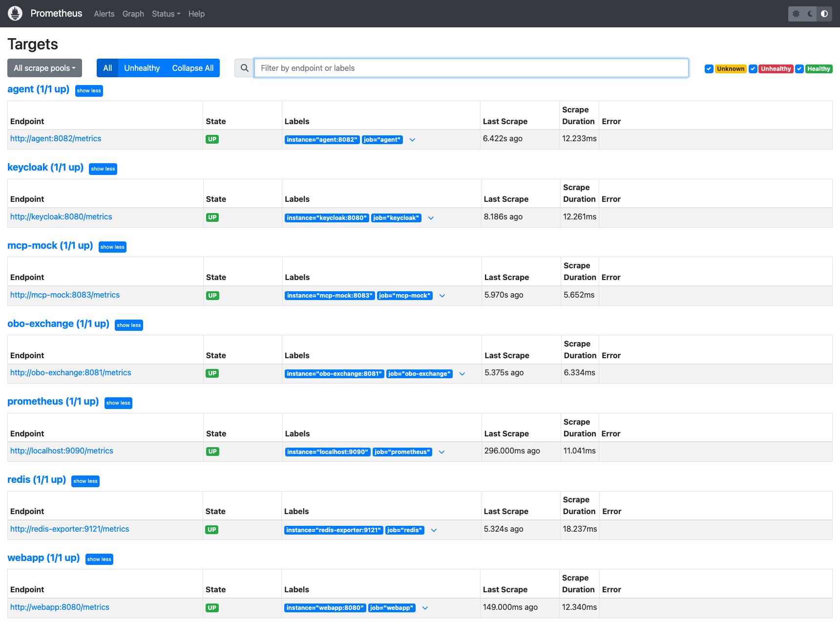The height and width of the screenshot is (626, 840).
Task: Open the Status dropdown menu
Action: [166, 14]
